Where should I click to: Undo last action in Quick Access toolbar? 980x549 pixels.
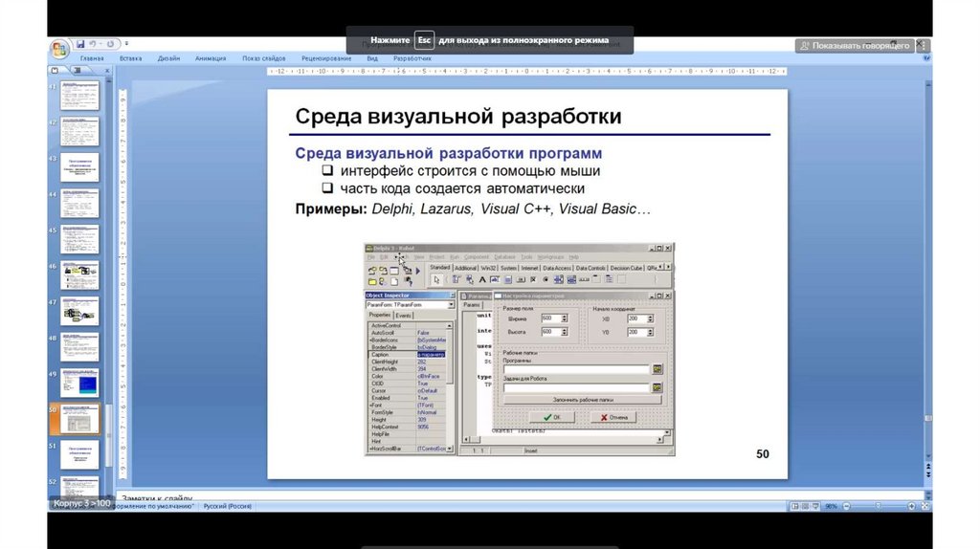coord(94,44)
